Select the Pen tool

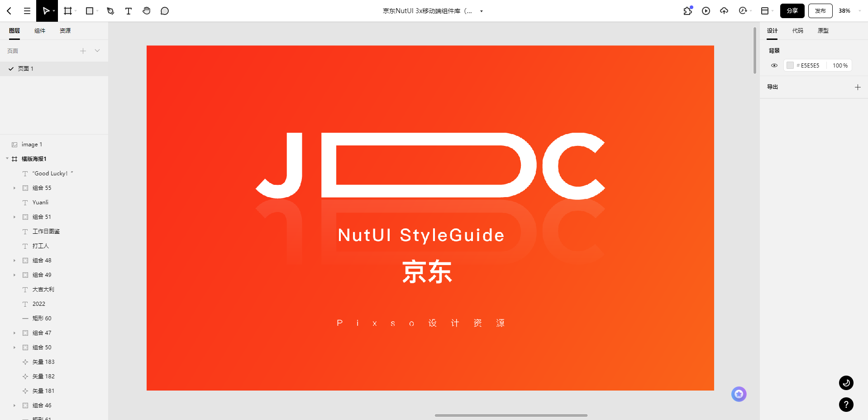110,11
